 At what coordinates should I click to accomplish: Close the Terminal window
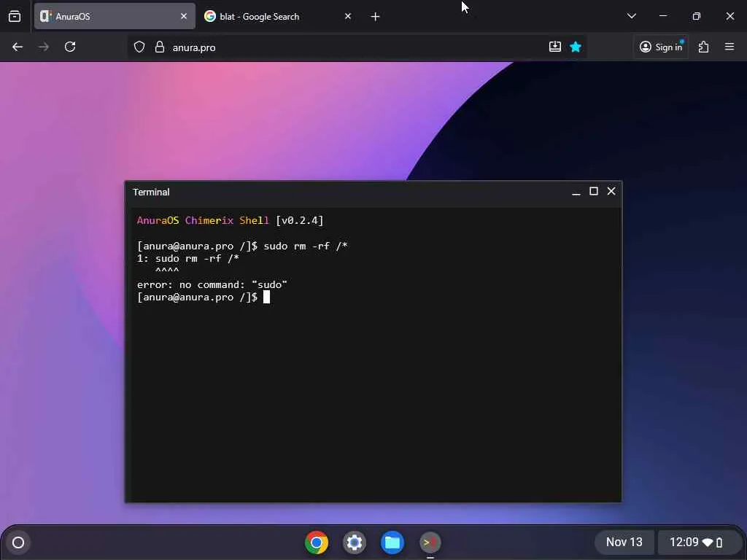tap(611, 192)
